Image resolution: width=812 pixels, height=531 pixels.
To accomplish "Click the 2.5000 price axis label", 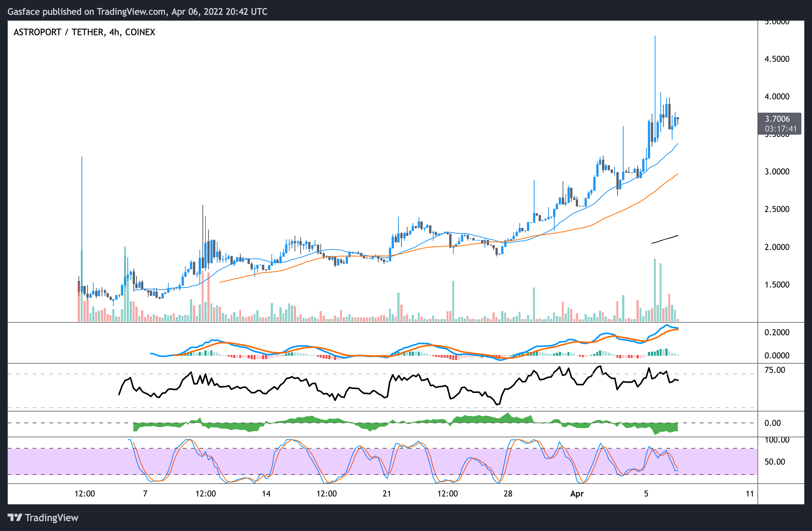I will [x=777, y=209].
